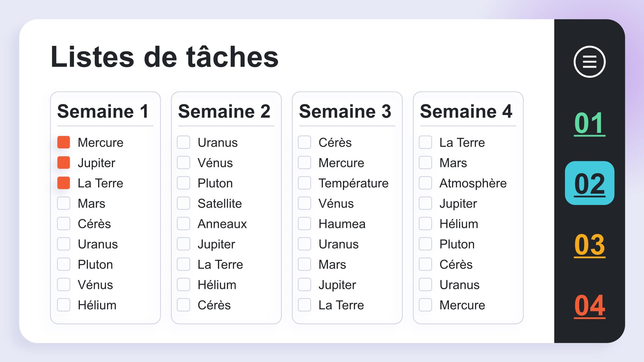The height and width of the screenshot is (362, 644).
Task: Check Mars in Semaine 1
Action: click(64, 203)
